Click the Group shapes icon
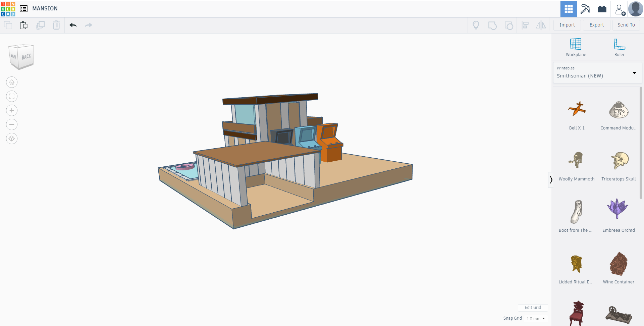The width and height of the screenshot is (644, 326). pos(492,25)
